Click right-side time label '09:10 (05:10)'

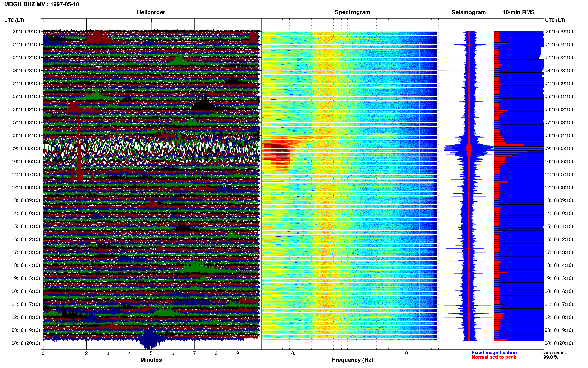(559, 148)
